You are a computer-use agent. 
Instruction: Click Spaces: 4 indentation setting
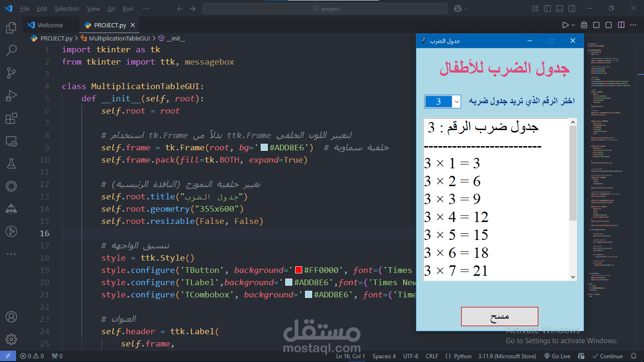[x=384, y=356]
